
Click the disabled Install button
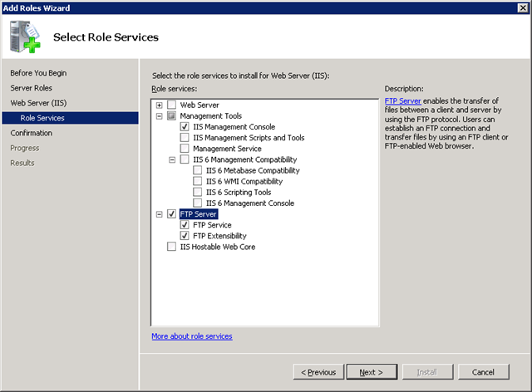tap(427, 372)
